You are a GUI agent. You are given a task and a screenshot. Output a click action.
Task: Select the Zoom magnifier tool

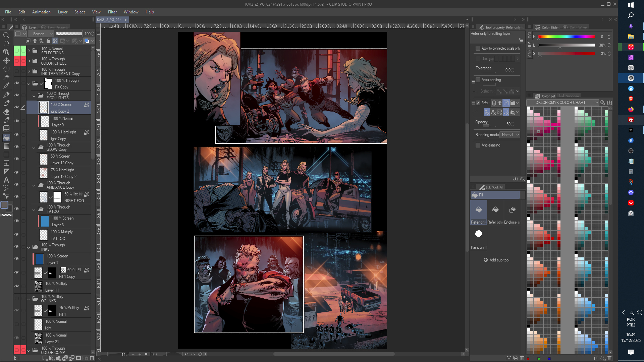6,35
